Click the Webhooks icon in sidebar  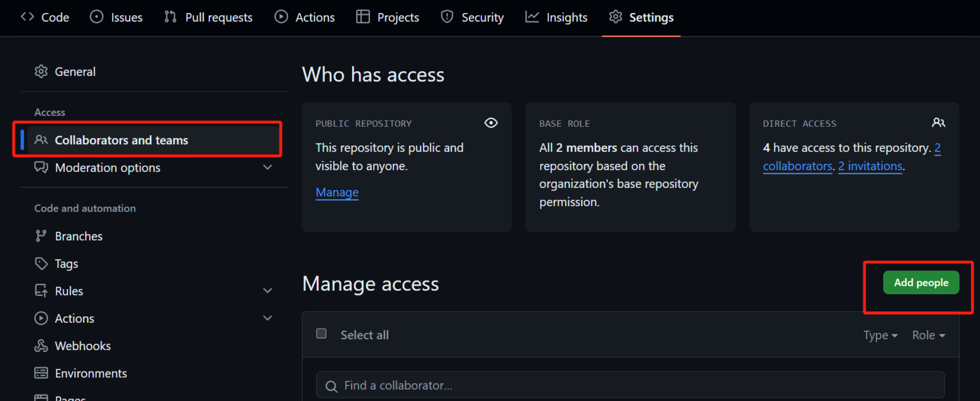click(41, 346)
